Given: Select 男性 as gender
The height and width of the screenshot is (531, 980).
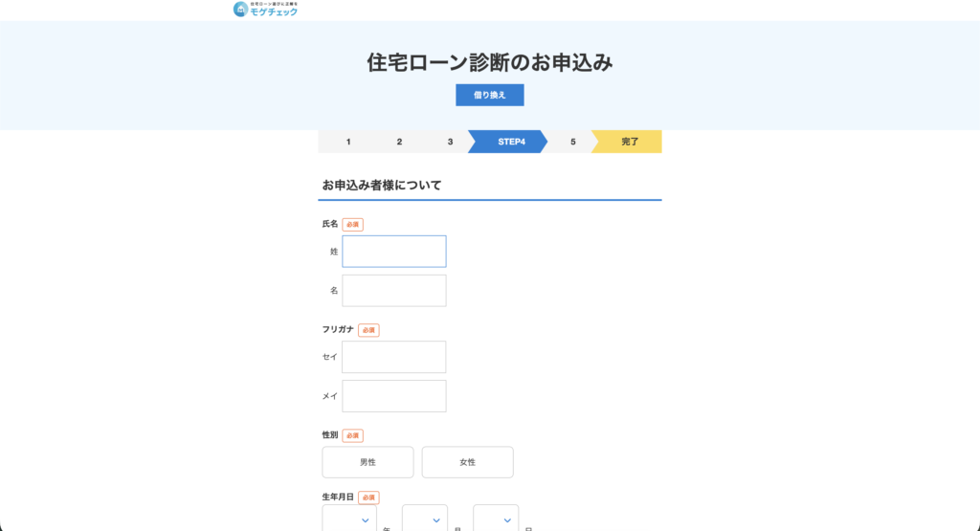Looking at the screenshot, I should (367, 462).
